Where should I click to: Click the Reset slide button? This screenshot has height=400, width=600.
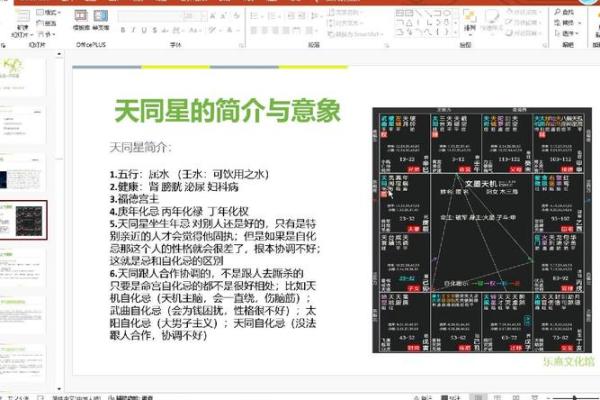click(x=46, y=23)
